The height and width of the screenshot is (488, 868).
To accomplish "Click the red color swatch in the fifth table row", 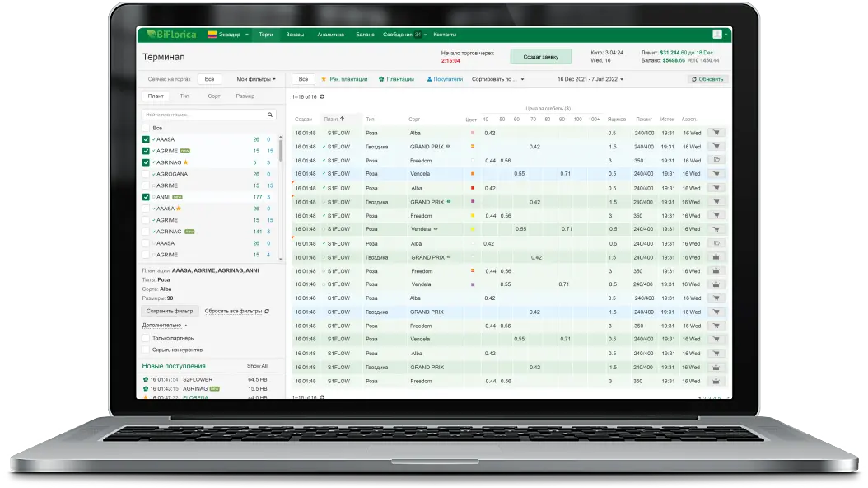I will [x=472, y=188].
